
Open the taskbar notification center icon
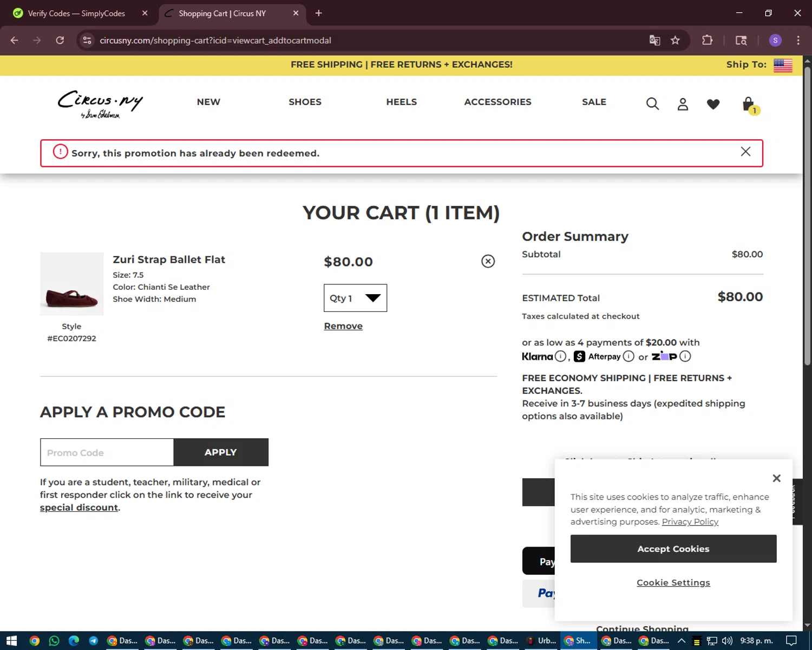pos(791,641)
